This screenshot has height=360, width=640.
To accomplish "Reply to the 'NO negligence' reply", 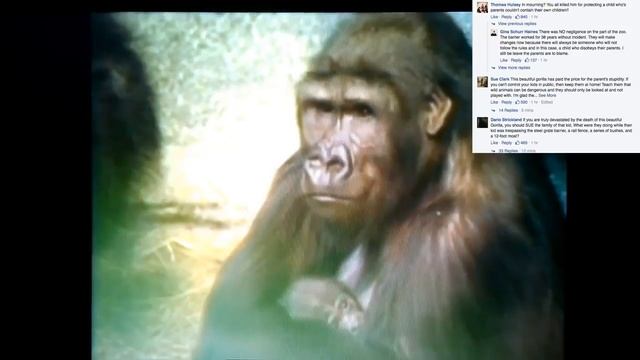I will click(x=516, y=60).
